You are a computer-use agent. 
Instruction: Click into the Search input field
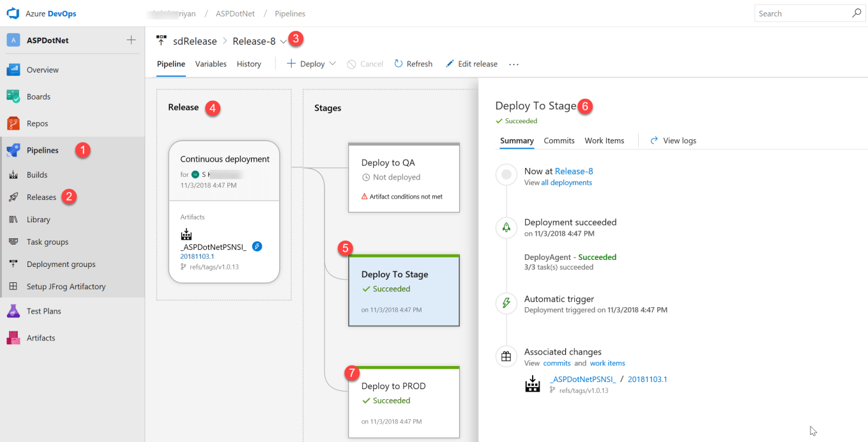802,13
